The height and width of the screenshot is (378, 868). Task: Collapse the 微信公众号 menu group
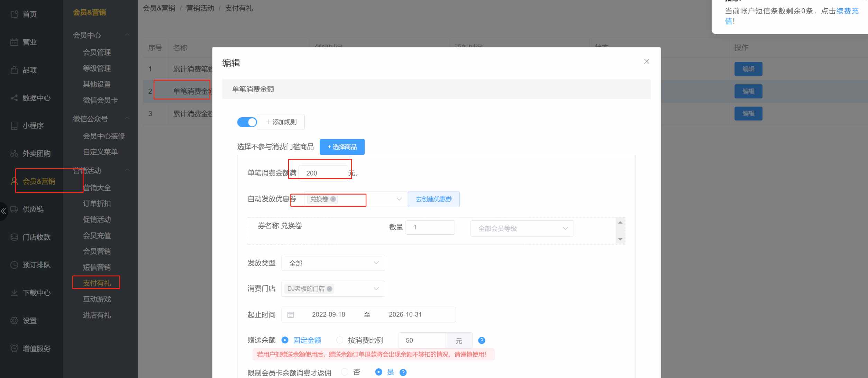pyautogui.click(x=127, y=119)
